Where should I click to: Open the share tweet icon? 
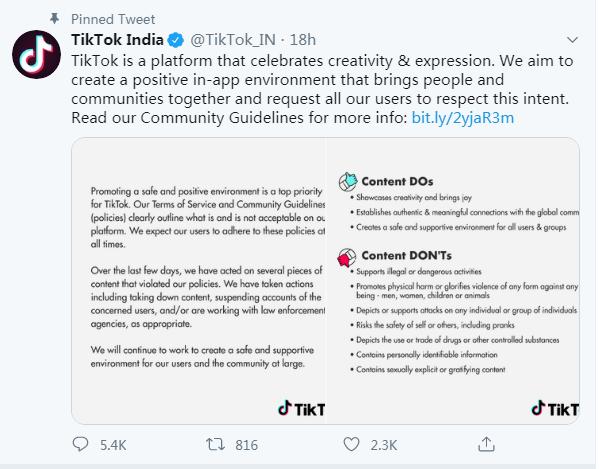(486, 443)
